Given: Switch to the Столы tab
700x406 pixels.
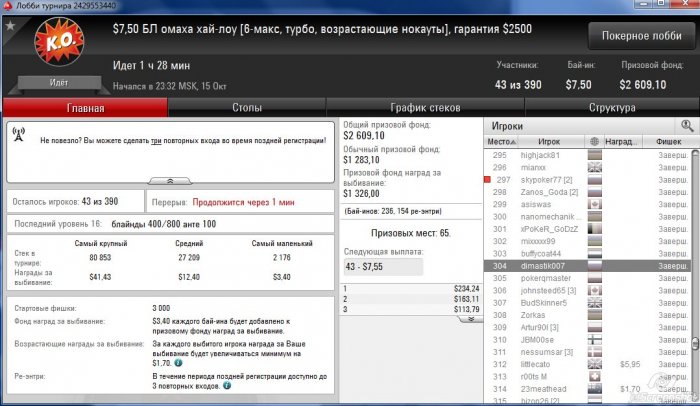Looking at the screenshot, I should pyautogui.click(x=246, y=108).
